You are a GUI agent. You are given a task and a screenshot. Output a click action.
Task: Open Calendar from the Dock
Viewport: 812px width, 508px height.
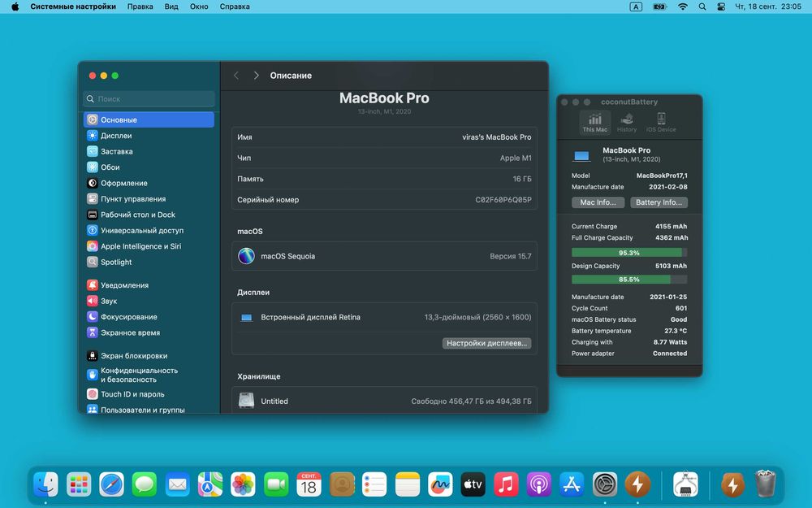coord(309,485)
